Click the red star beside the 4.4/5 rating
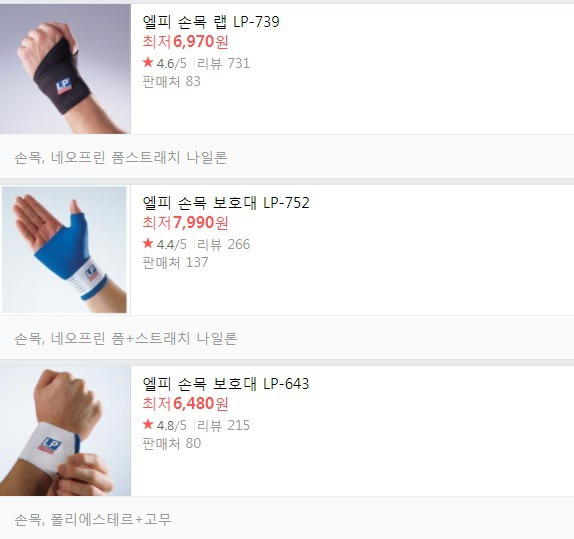 (x=148, y=243)
